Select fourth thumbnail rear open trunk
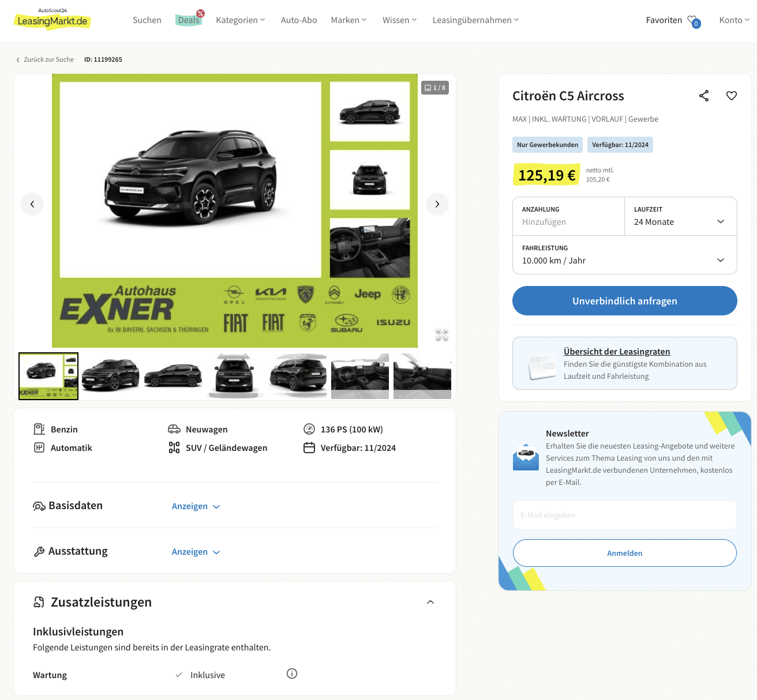The height and width of the screenshot is (700, 757). click(235, 376)
